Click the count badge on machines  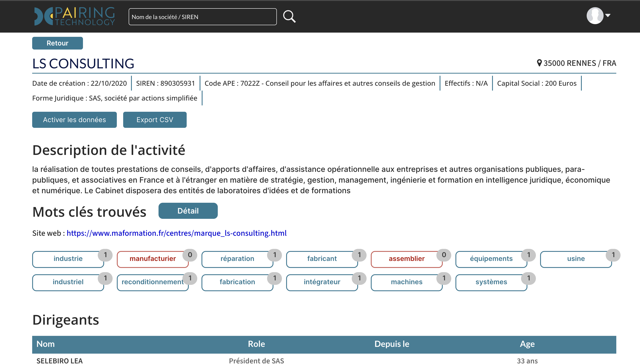tap(444, 278)
